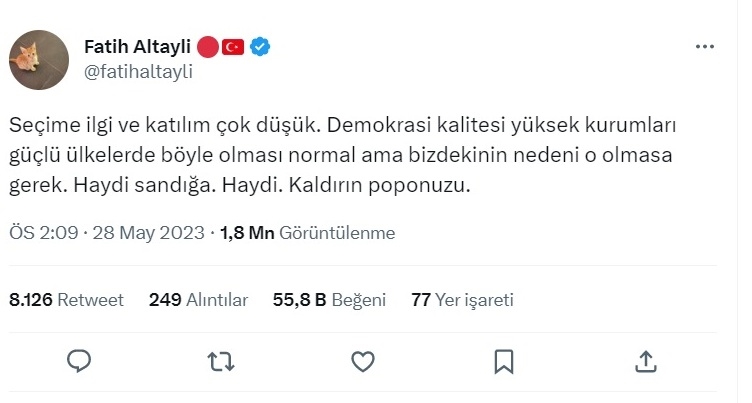
Task: Open the @fatihaltayli handle link
Action: point(138,71)
